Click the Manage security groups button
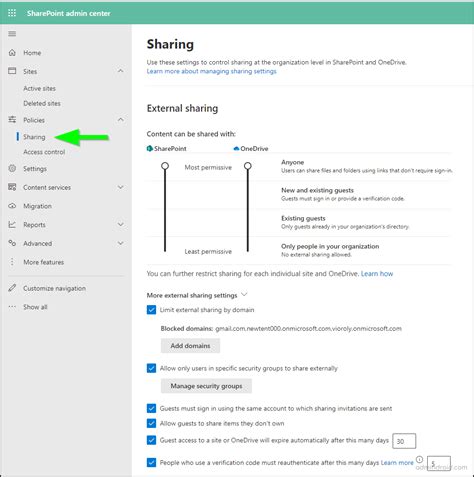The image size is (474, 477). (x=206, y=386)
